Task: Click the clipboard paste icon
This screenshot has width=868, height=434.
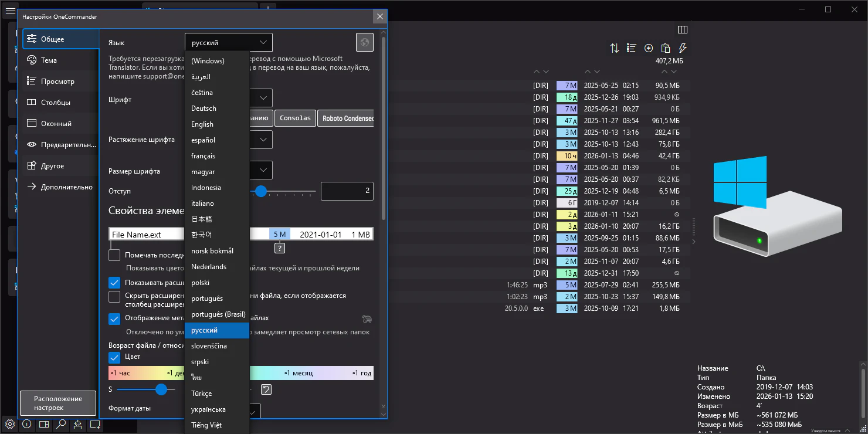Action: (x=666, y=48)
